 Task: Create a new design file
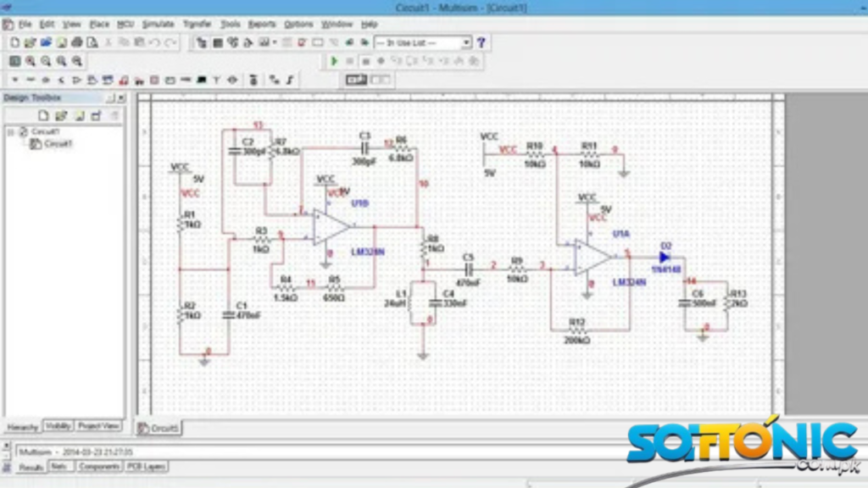[x=15, y=42]
